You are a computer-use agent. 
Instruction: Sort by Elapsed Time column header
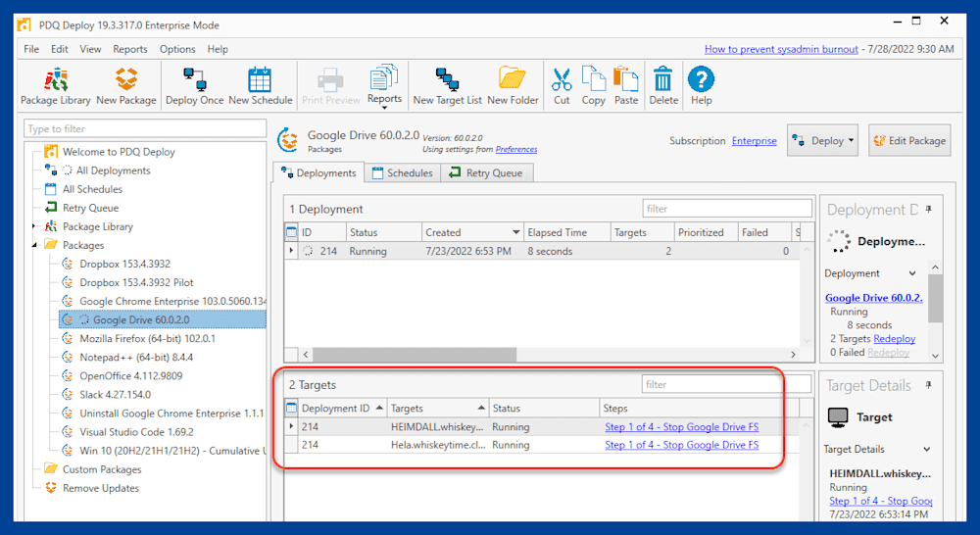click(566, 232)
